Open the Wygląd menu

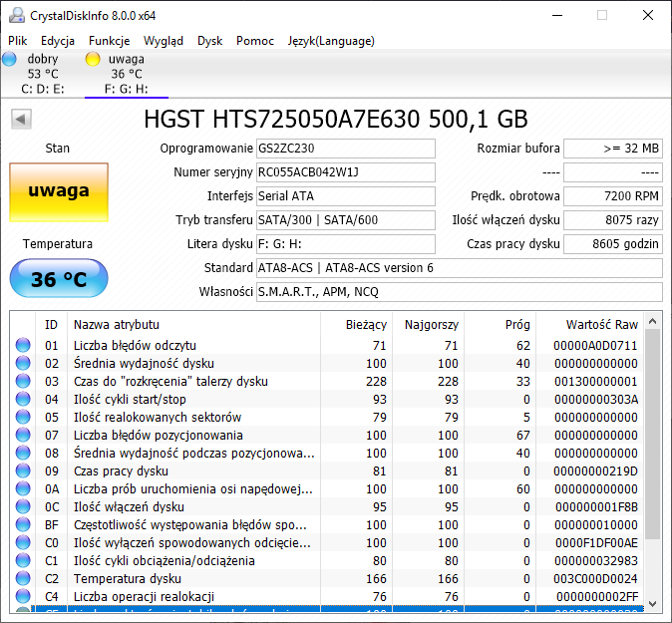[x=164, y=41]
